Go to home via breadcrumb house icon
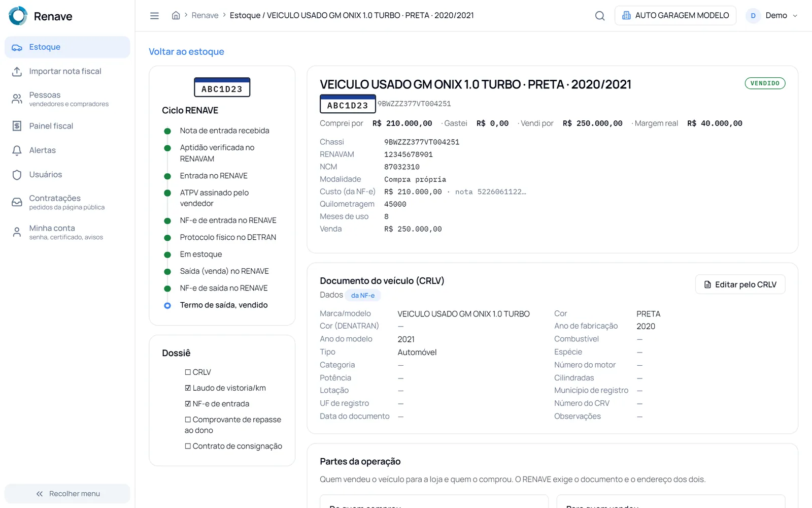Viewport: 812px width, 508px height. pos(176,15)
